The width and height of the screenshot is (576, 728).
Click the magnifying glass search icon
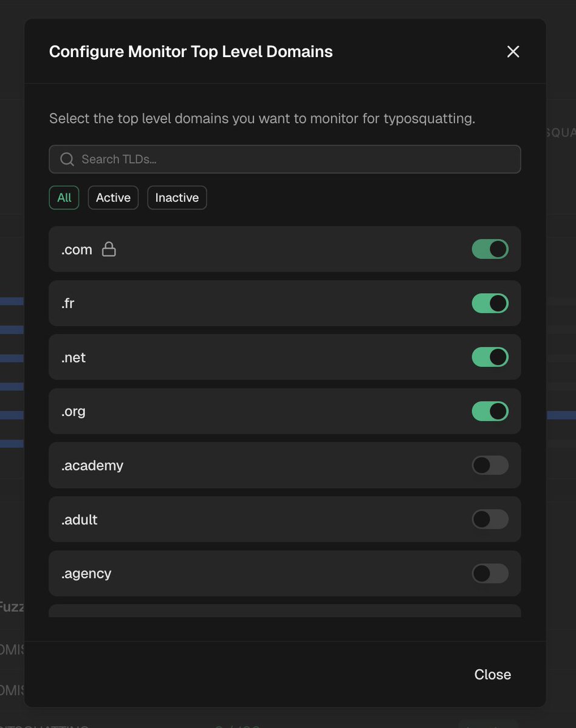tap(67, 159)
